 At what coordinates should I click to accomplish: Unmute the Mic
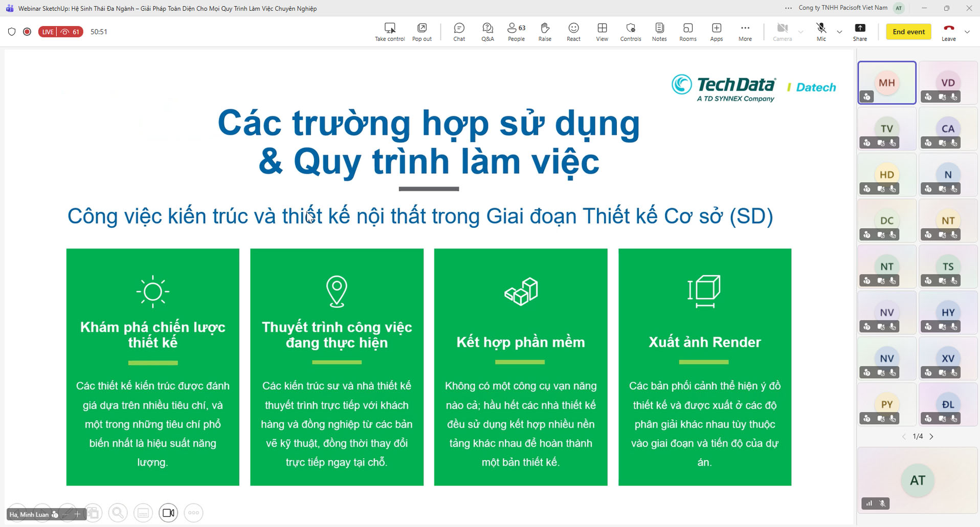821,32
